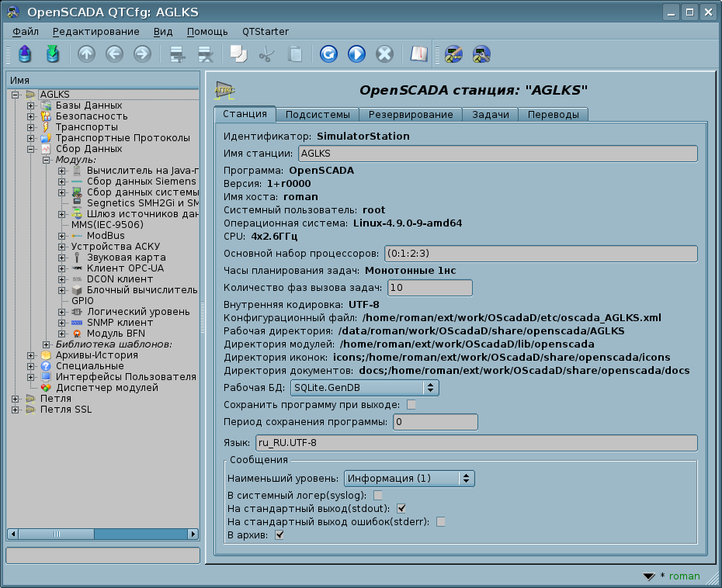
Task: Open the Вид menu
Action: point(163,32)
